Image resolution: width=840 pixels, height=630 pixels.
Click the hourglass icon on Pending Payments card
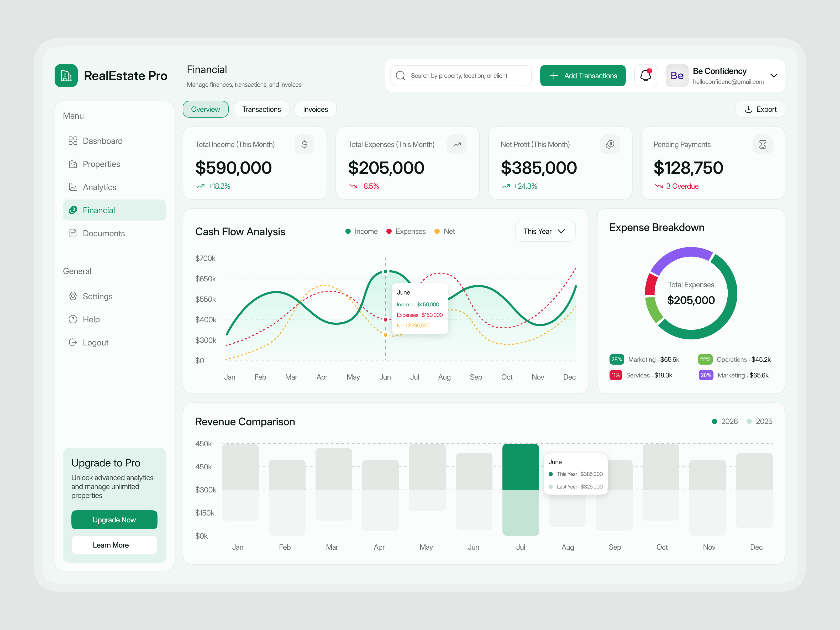click(x=763, y=144)
